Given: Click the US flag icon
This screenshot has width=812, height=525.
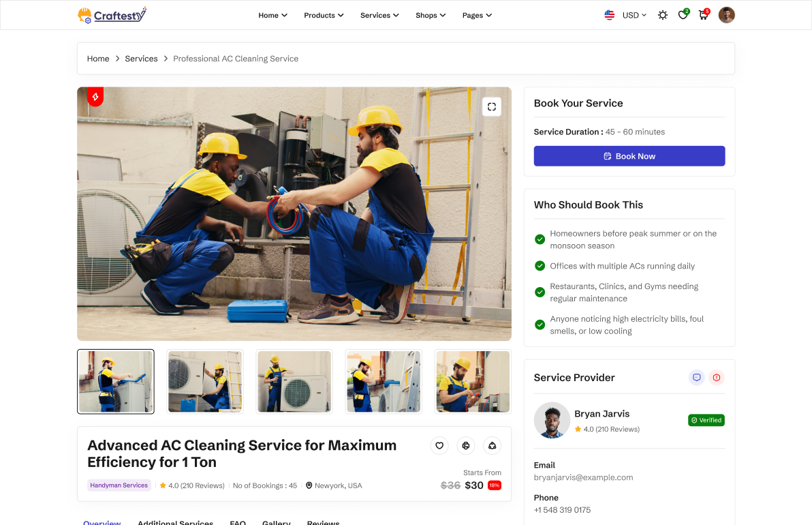Looking at the screenshot, I should (x=610, y=15).
